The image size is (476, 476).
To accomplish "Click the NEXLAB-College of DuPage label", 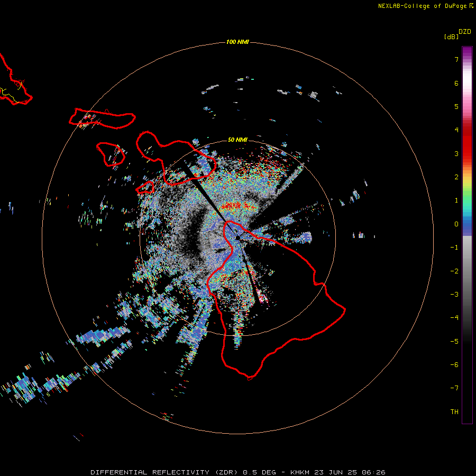I will 422,6.
